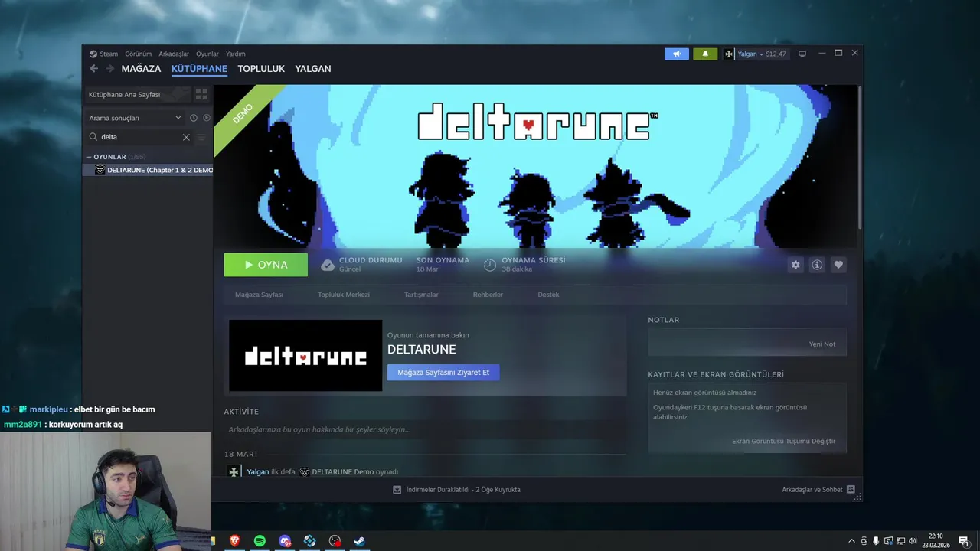Viewport: 980px width, 551px height.
Task: Click 'Ekran Görüntüsü Tuşumu Değiştir'
Action: 783,442
